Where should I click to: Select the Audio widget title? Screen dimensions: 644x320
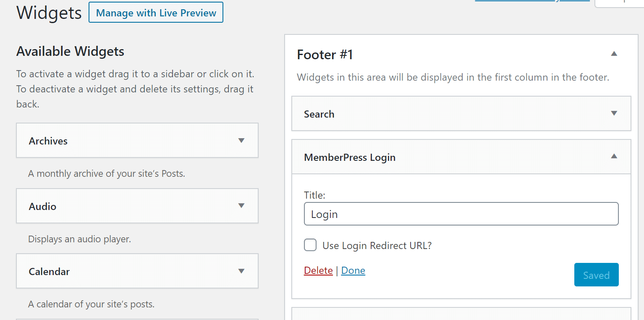tap(42, 206)
